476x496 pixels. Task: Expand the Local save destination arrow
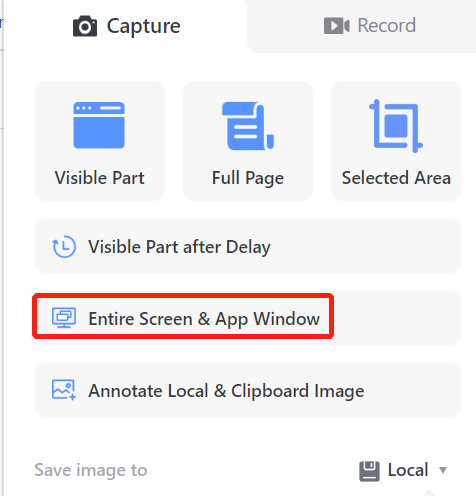pyautogui.click(x=443, y=470)
